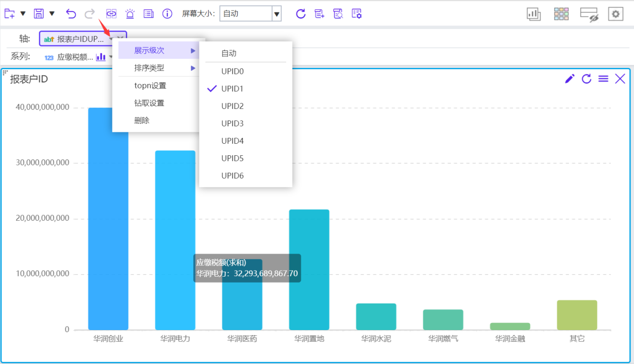Image resolution: width=634 pixels, height=364 pixels.
Task: Click the 20,000,000,000 y-axis label
Action: click(x=42, y=218)
